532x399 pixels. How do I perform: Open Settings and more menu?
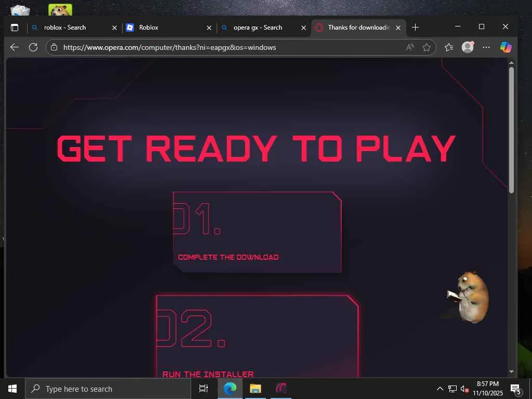486,47
